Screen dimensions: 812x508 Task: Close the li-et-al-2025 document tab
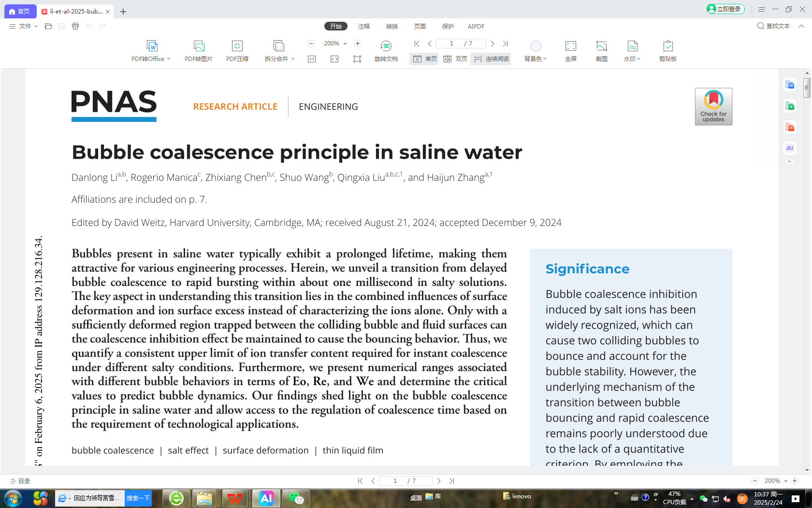108,12
